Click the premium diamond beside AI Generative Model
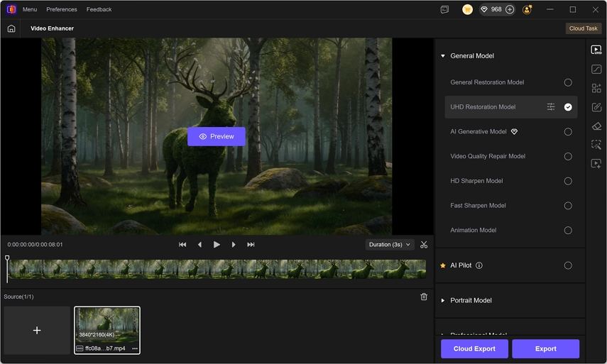 (x=514, y=131)
